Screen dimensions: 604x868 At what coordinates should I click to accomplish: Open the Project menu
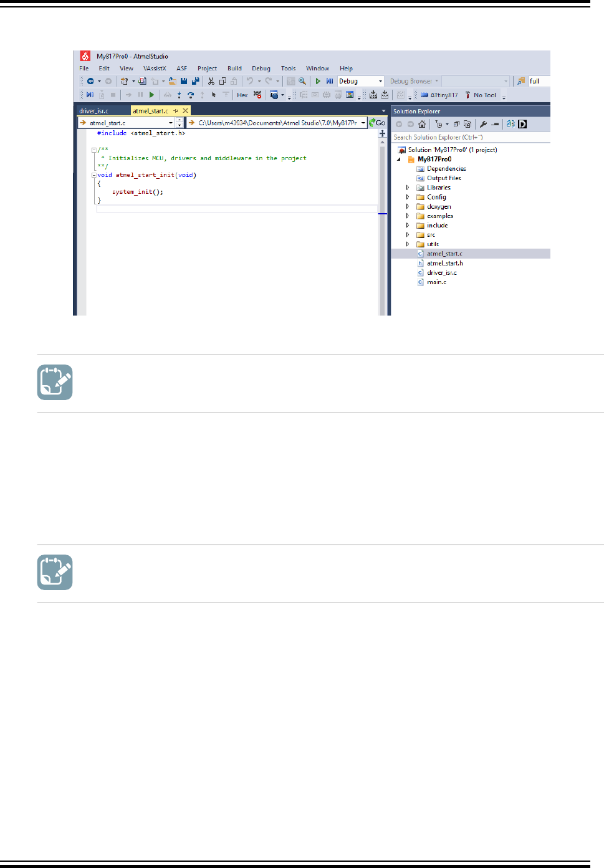(207, 69)
